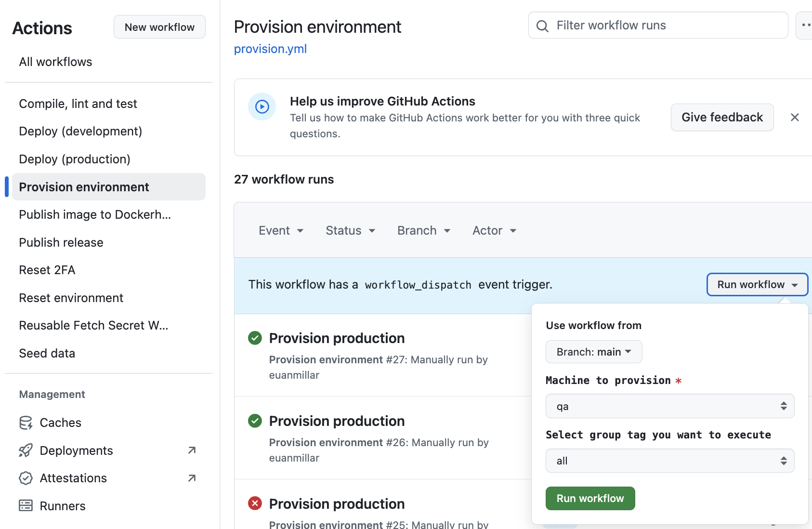The height and width of the screenshot is (529, 812).
Task: Click the Attestations verified badge icon
Action: click(x=26, y=478)
